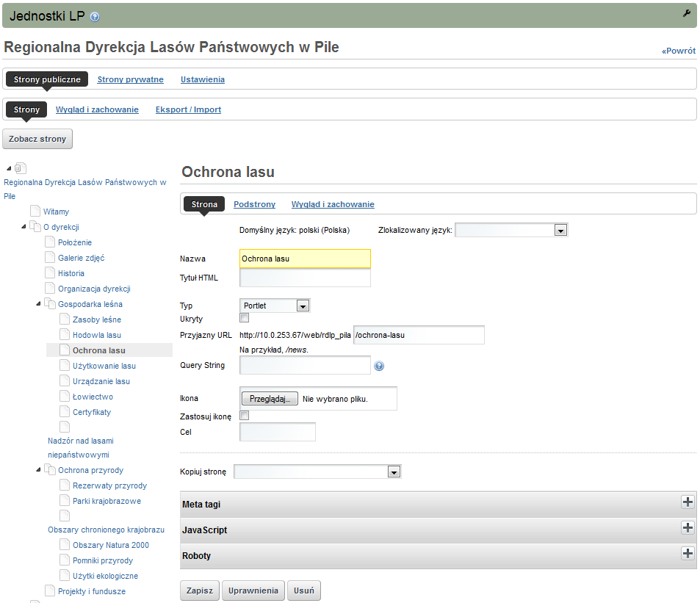Toggle the Ukryty checkbox
The height and width of the screenshot is (603, 700).
244,318
